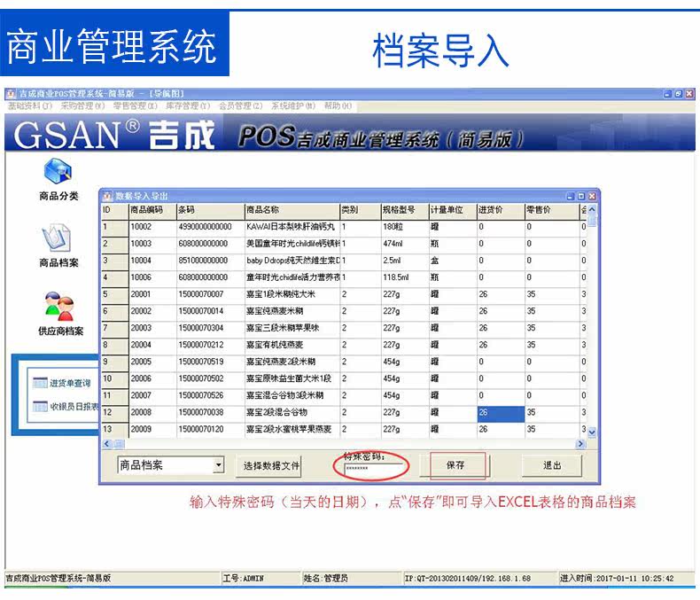Image resolution: width=700 pixels, height=600 pixels.
Task: Click the main window title bar app icon
Action: 11,93
